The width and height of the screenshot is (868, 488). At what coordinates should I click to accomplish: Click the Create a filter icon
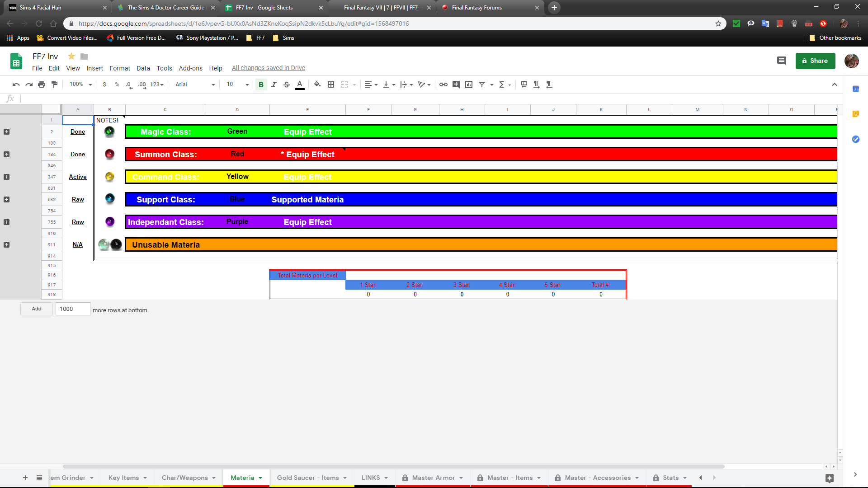482,84
